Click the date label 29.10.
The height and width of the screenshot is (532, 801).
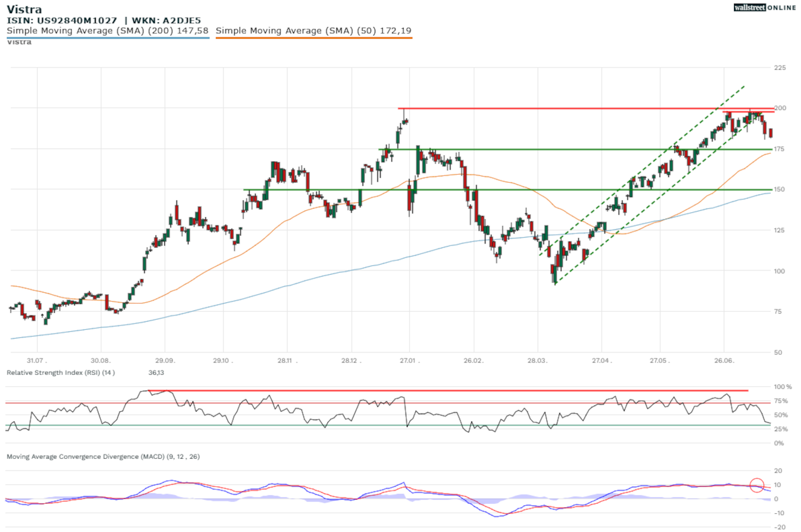223,361
